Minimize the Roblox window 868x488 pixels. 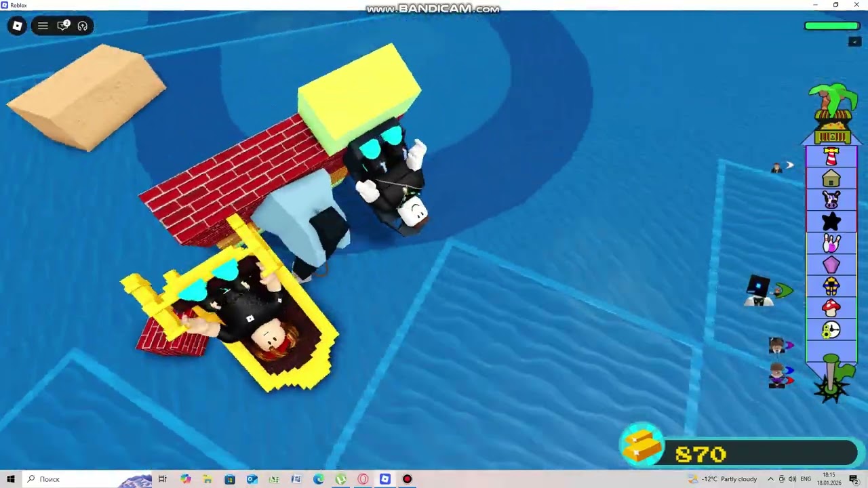coord(815,5)
